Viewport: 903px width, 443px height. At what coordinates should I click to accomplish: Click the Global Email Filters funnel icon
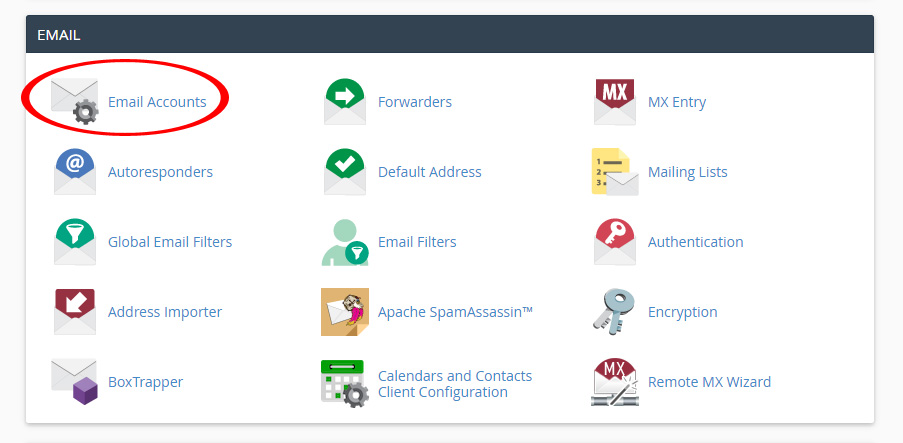(x=75, y=242)
